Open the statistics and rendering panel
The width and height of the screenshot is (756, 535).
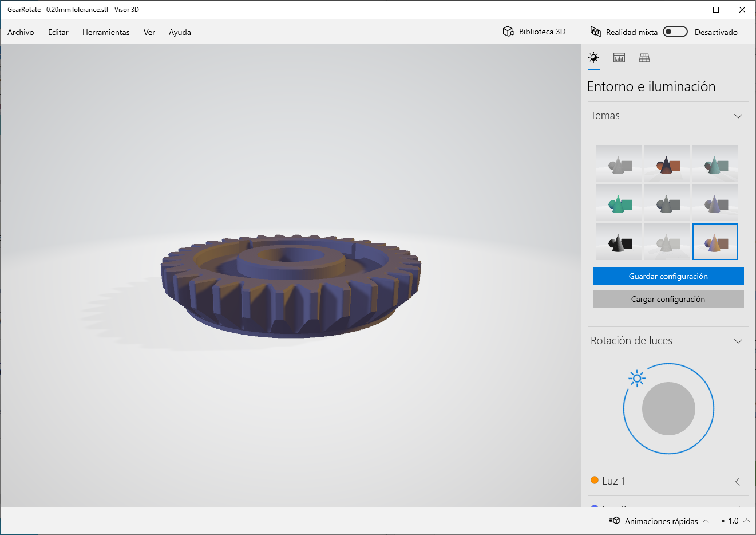click(619, 57)
